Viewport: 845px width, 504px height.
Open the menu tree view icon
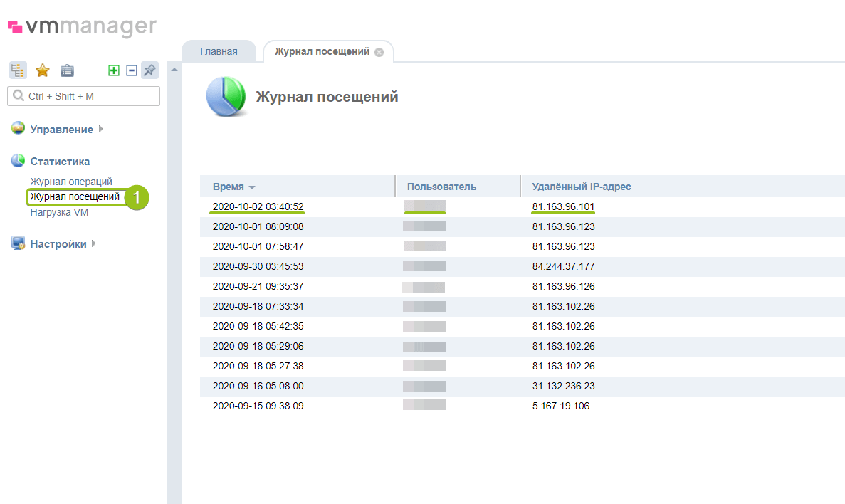(x=18, y=70)
